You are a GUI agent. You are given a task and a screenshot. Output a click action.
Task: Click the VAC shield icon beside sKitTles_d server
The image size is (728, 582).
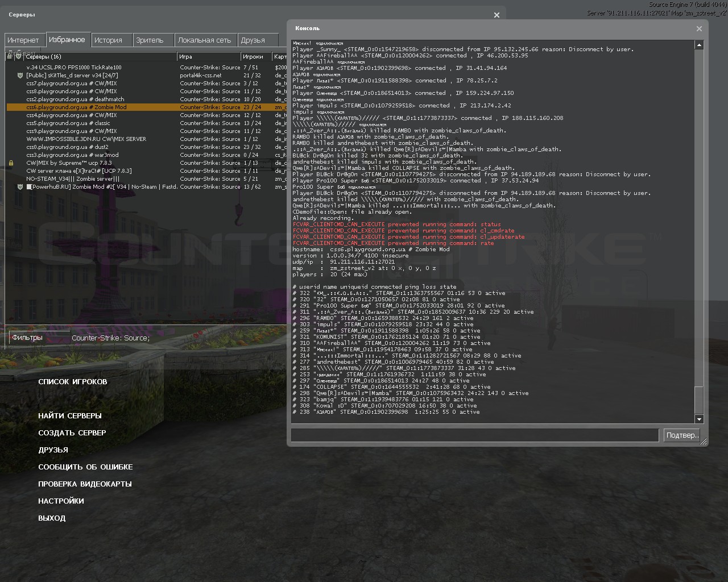pyautogui.click(x=19, y=75)
